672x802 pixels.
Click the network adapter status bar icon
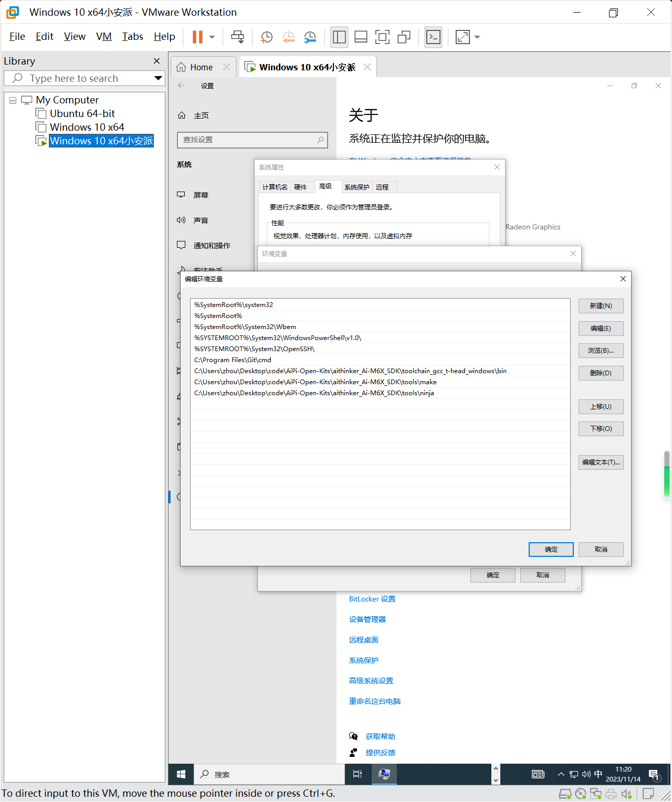pos(595,794)
